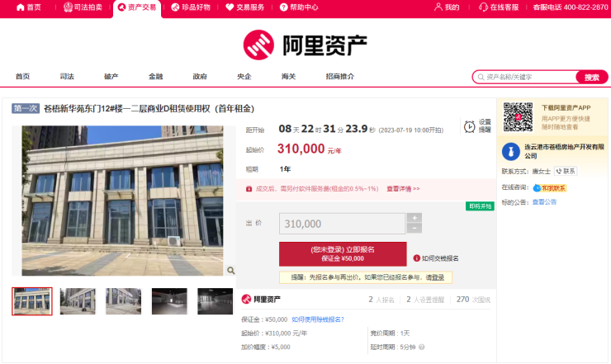Click the 阿里资产 main logo
This screenshot has height=364, width=611.
305,45
